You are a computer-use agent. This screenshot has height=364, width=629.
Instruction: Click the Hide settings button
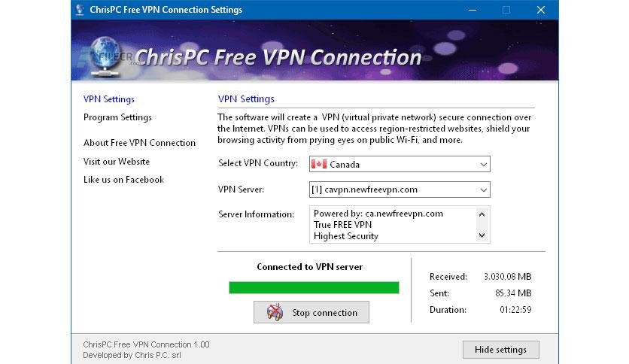(x=500, y=350)
